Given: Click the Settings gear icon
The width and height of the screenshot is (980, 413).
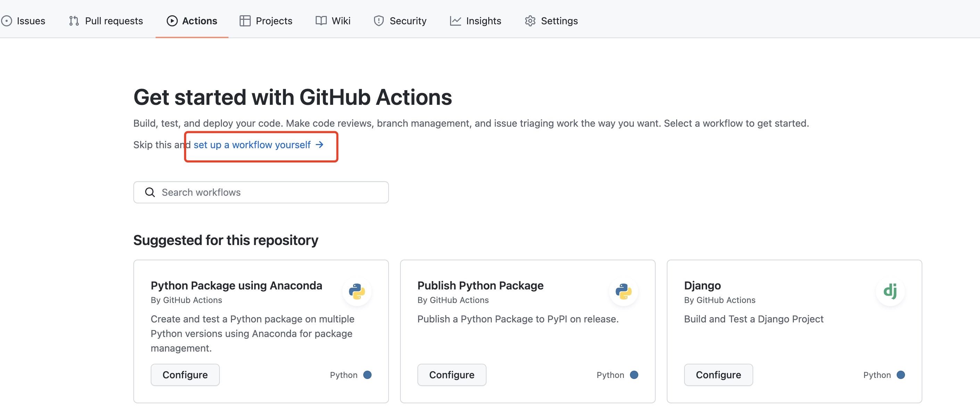Looking at the screenshot, I should click(530, 21).
